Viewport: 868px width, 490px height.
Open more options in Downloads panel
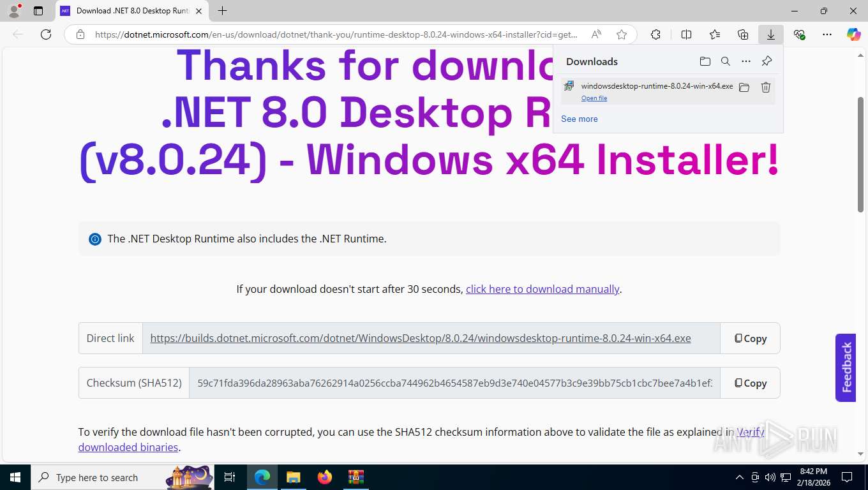click(x=746, y=61)
